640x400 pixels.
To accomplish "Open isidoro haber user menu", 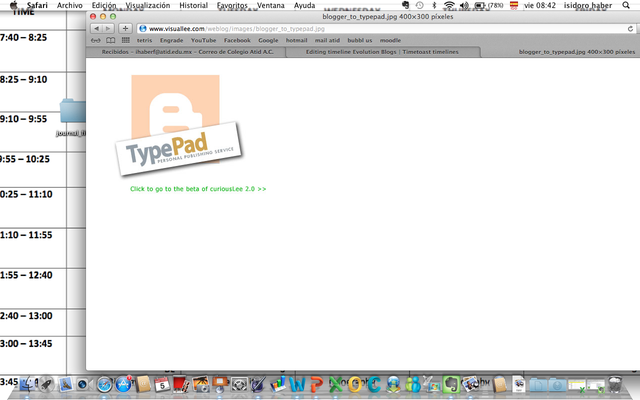I will (x=588, y=5).
